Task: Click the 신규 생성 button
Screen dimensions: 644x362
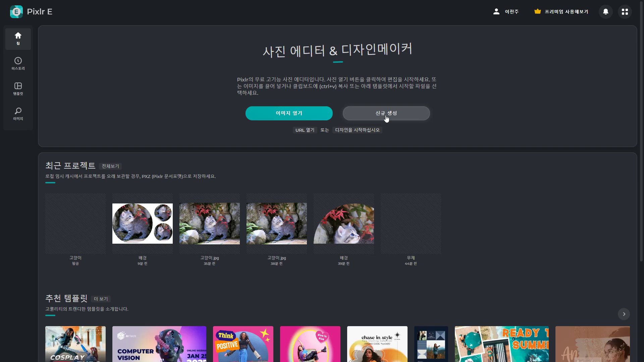Action: tap(386, 113)
